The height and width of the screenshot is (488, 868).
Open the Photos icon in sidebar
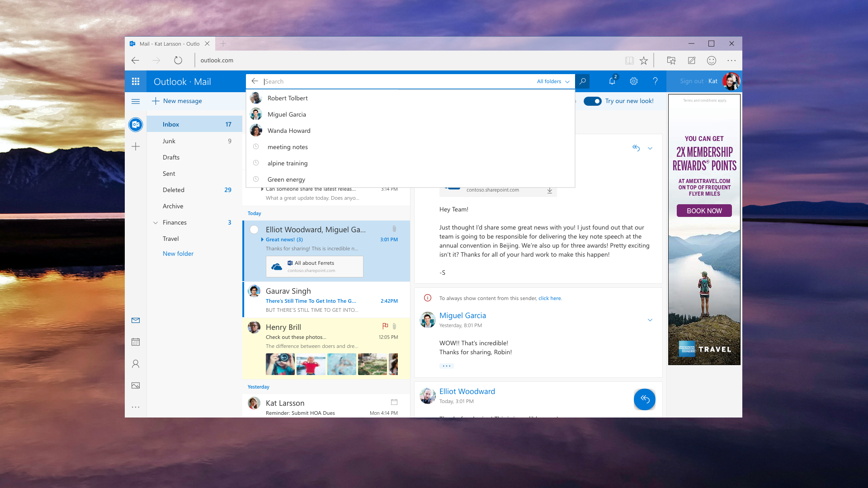135,385
